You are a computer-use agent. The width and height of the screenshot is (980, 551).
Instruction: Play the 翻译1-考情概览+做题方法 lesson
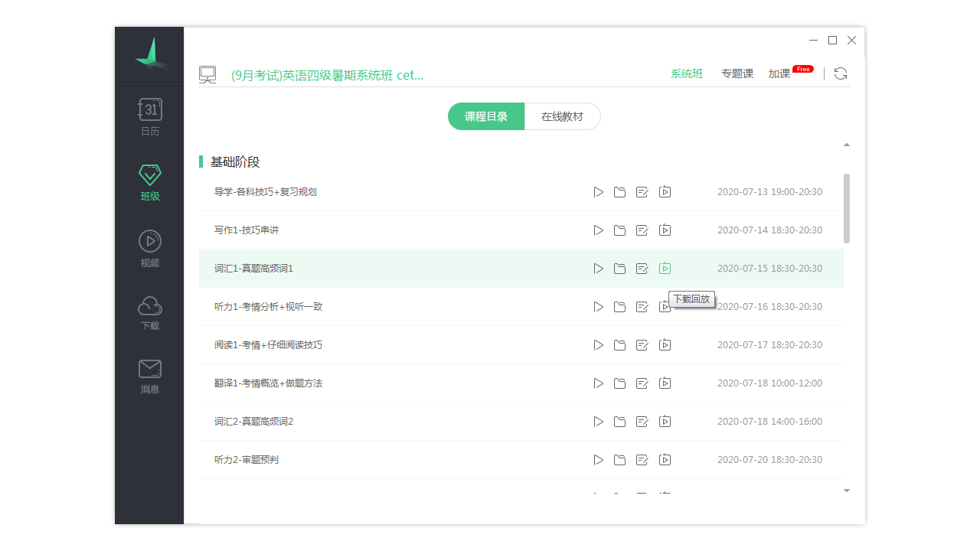(598, 383)
